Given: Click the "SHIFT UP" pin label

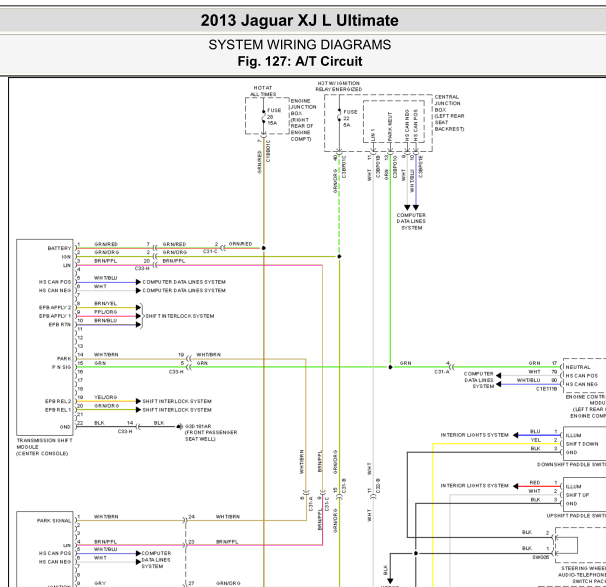Looking at the screenshot, I should pos(577,495).
